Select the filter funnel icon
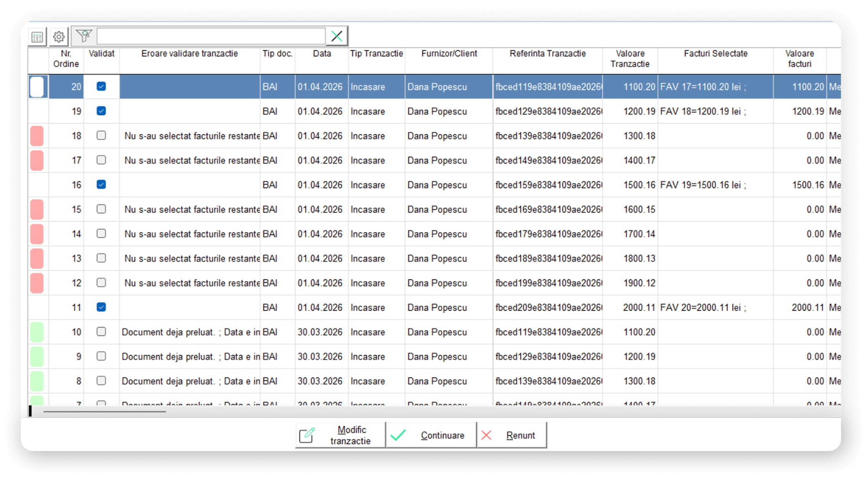The image size is (868, 478). pos(83,35)
